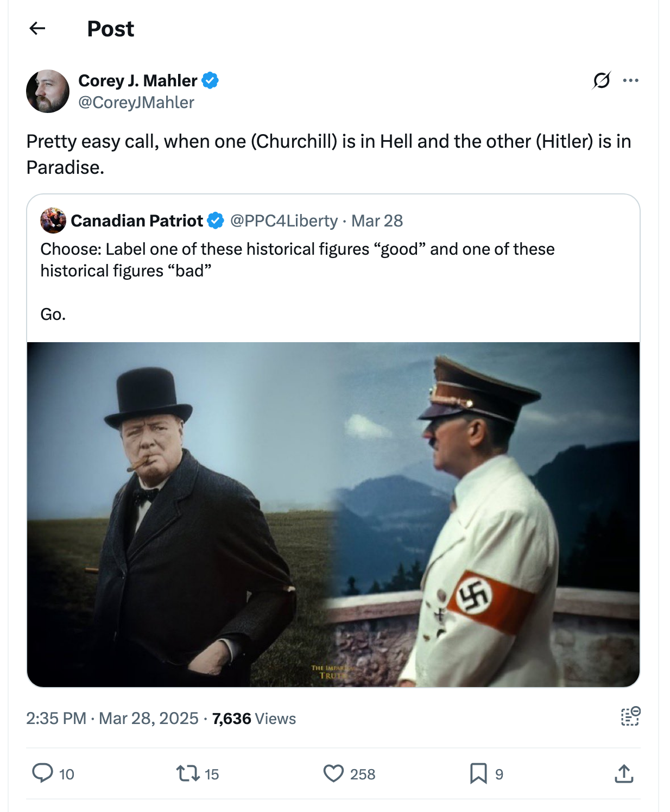Image resolution: width=670 pixels, height=812 pixels.
Task: Click the Canadian Patriot small avatar
Action: [x=53, y=221]
